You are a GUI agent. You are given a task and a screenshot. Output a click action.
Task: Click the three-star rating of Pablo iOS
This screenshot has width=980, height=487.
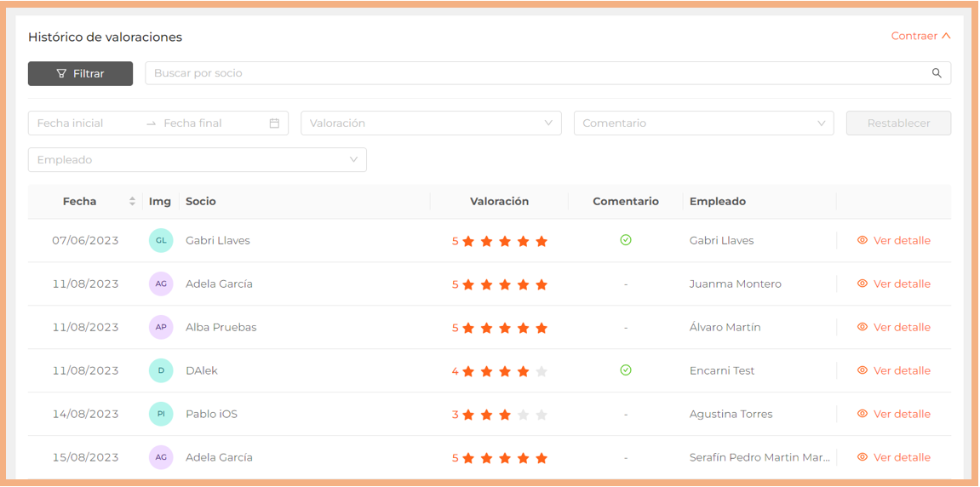(500, 415)
